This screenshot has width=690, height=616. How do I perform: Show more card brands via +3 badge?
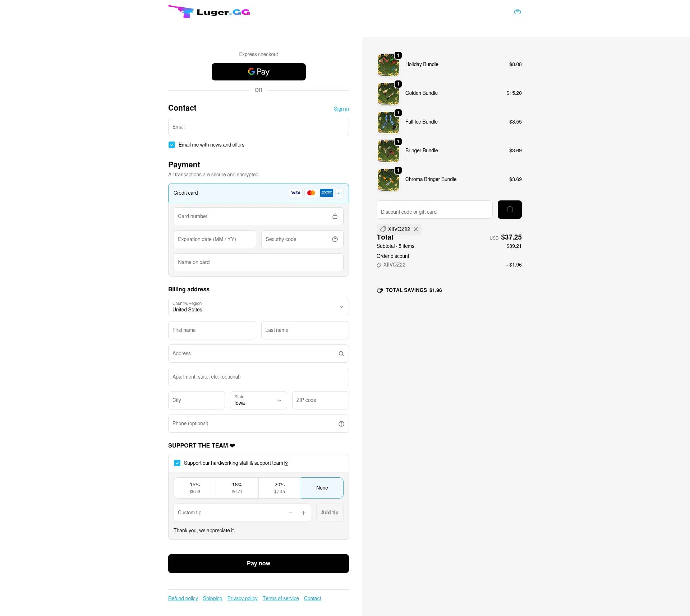pyautogui.click(x=339, y=193)
